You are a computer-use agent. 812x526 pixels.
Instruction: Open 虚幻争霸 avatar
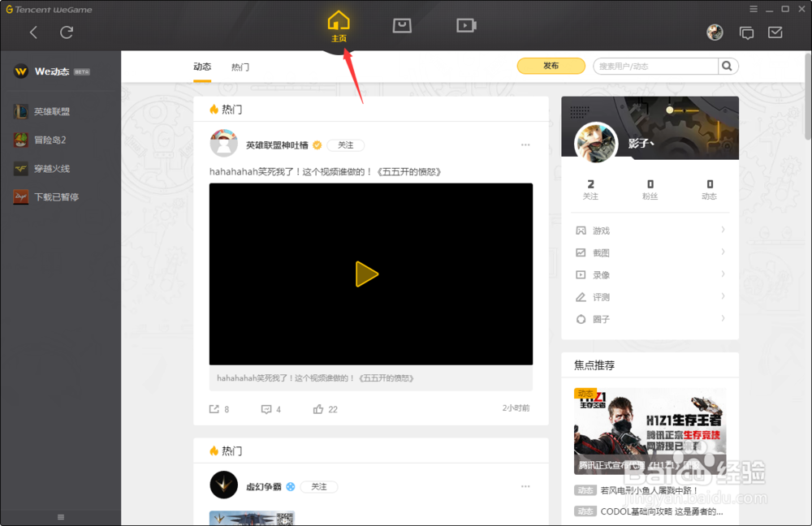tap(224, 485)
